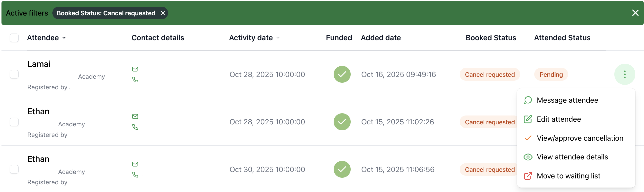
Task: Click Lamai's funded progress indicator circle
Action: tap(342, 74)
